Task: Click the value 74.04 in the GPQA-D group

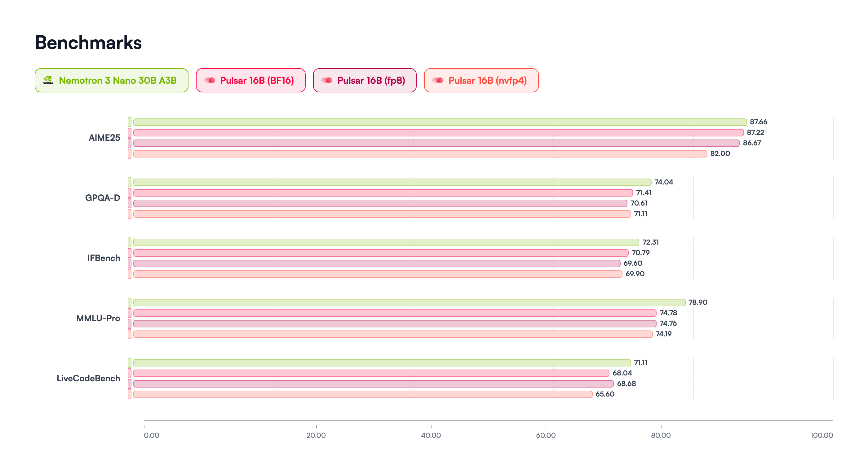Action: coord(664,182)
